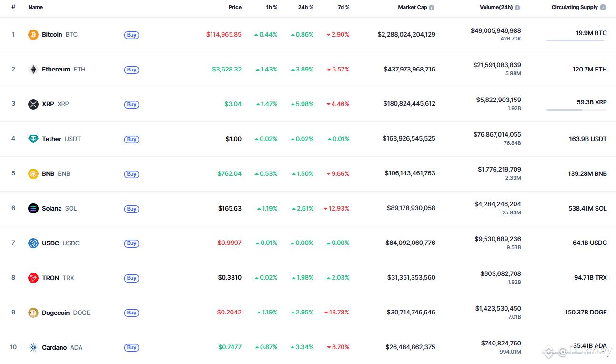
Task: Sort table by Name column header
Action: tap(36, 8)
